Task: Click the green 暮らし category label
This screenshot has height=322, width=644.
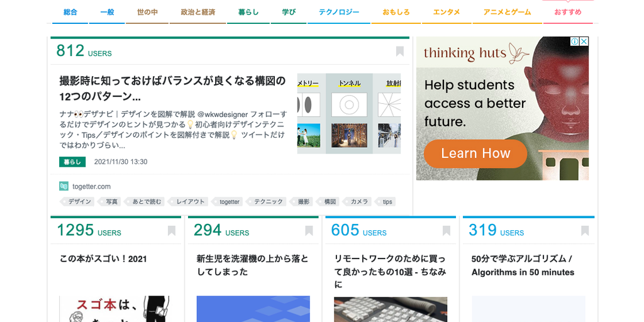Action: coord(72,162)
